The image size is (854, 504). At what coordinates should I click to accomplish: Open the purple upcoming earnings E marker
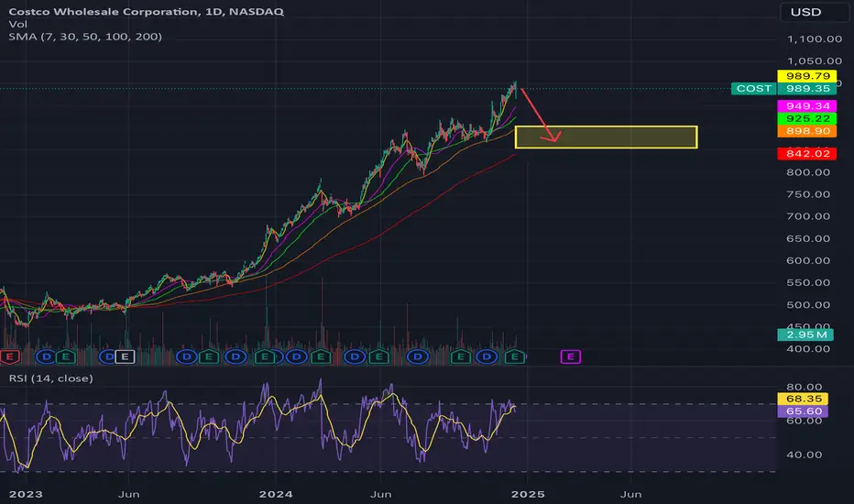[x=570, y=356]
